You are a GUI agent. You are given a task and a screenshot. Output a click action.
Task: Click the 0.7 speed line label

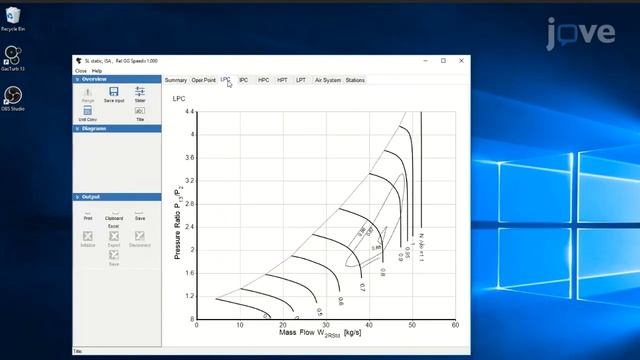tap(362, 287)
